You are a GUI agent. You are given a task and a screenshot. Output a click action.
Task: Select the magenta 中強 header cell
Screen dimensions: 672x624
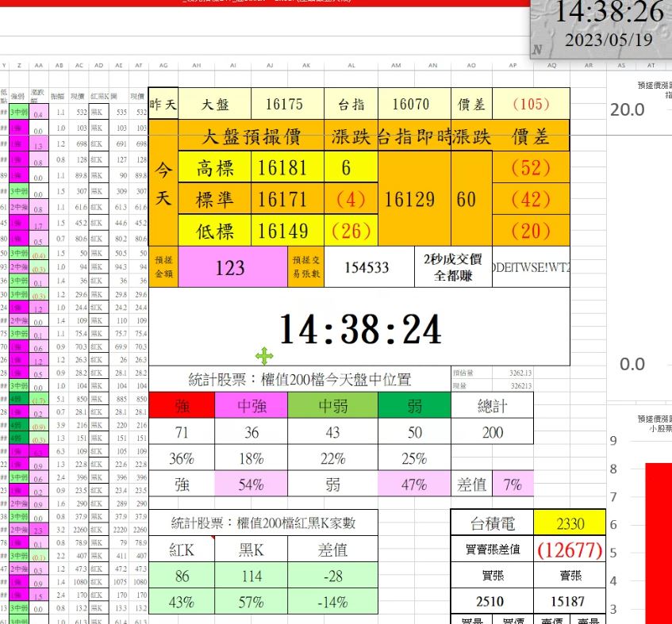252,405
